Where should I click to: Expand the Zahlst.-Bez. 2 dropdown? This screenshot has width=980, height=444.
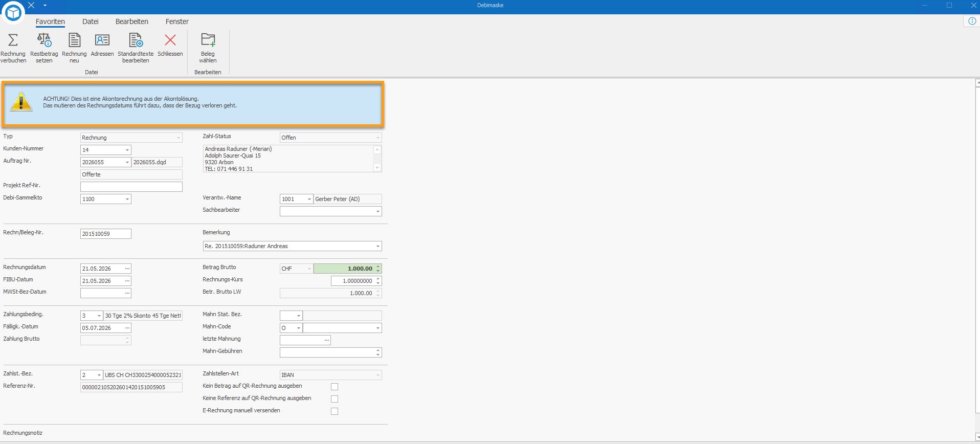[99, 375]
